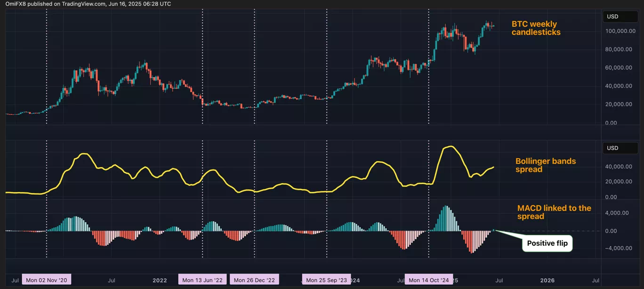644x289 pixels.
Task: Click the 'Mon 26 Dec '22' date label
Action: pyautogui.click(x=254, y=280)
